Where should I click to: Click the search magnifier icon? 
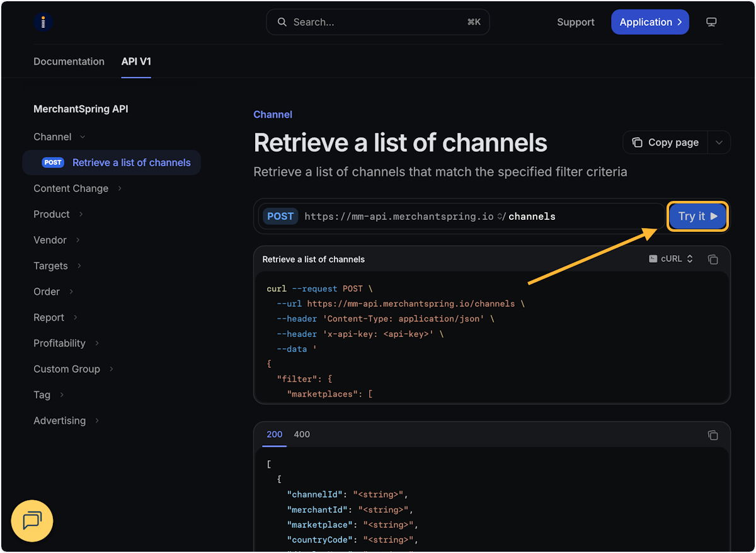click(282, 22)
